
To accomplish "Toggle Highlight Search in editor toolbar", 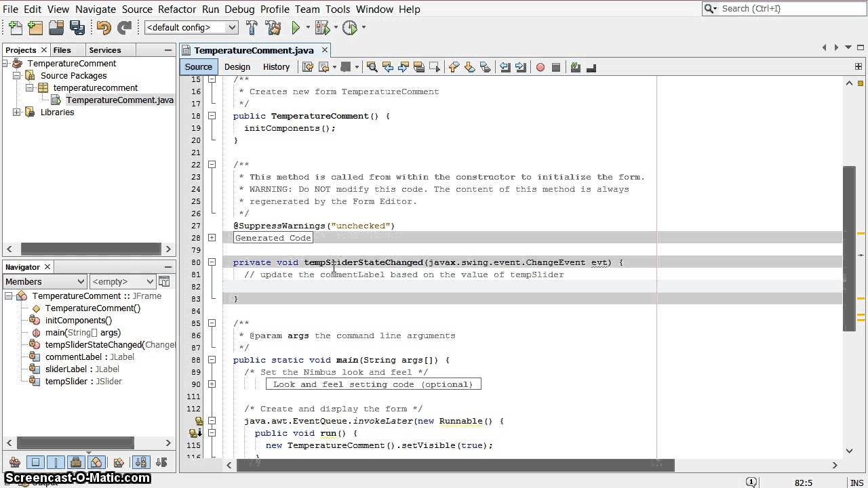I will 419,67.
